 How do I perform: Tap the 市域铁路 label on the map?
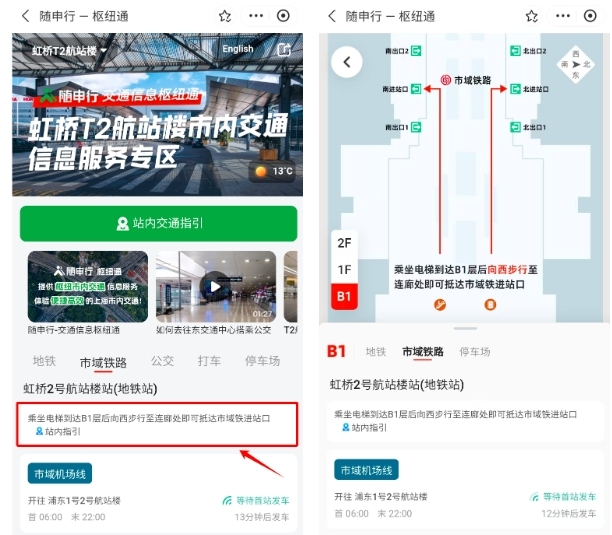(x=466, y=80)
